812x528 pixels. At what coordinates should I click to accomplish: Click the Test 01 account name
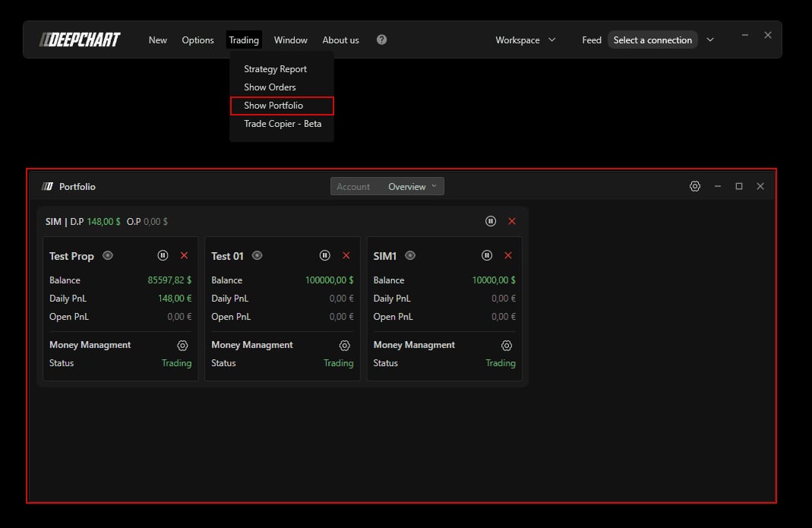pos(227,256)
